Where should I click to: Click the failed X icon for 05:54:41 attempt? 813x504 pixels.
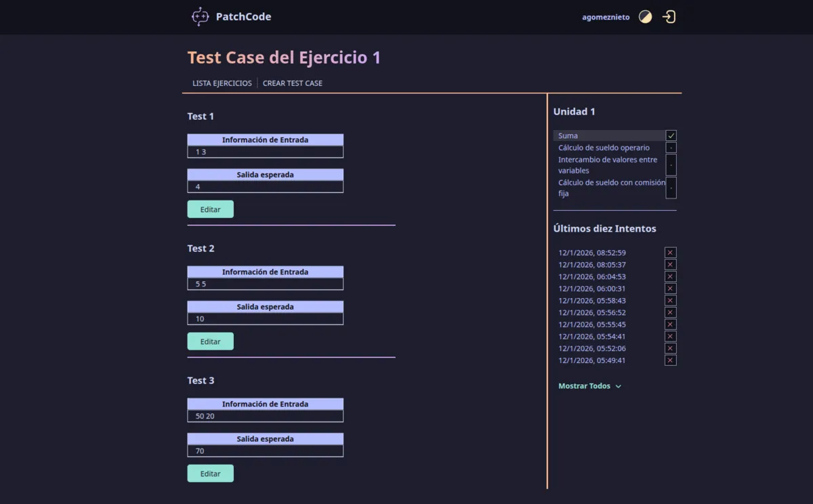click(671, 337)
